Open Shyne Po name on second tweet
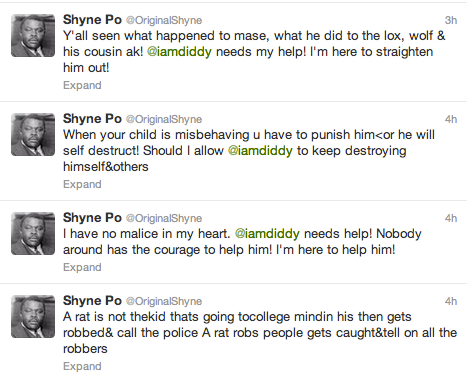 coord(92,119)
